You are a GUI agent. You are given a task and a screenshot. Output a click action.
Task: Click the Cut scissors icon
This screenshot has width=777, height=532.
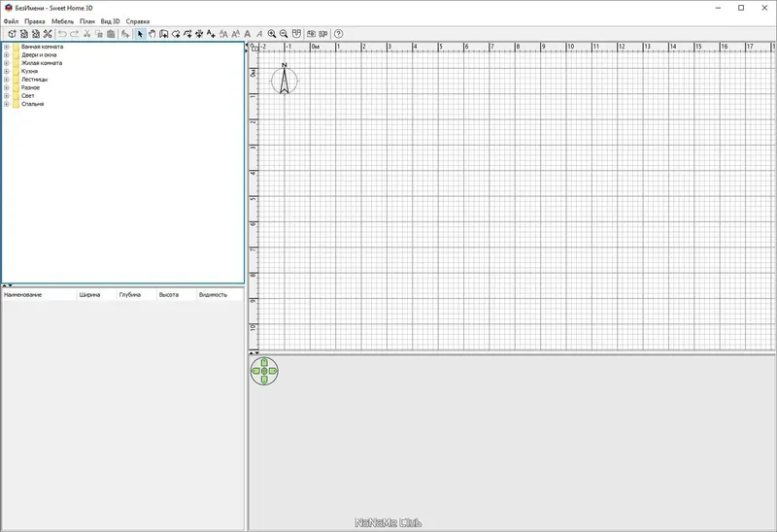[86, 34]
